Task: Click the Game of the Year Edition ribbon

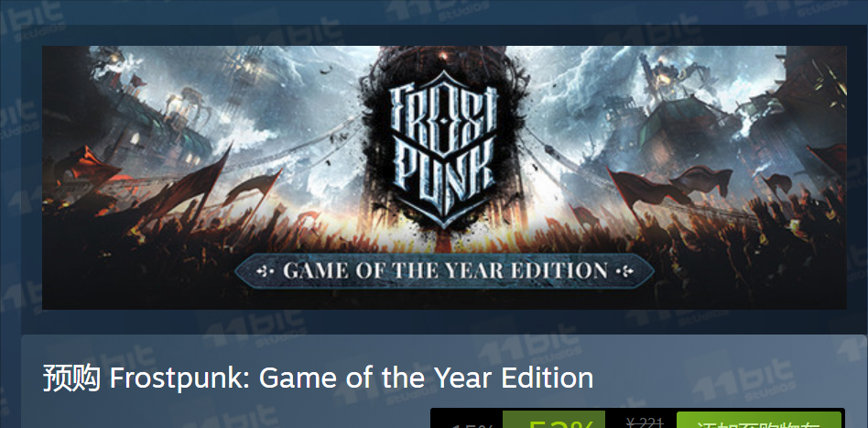Action: (444, 271)
